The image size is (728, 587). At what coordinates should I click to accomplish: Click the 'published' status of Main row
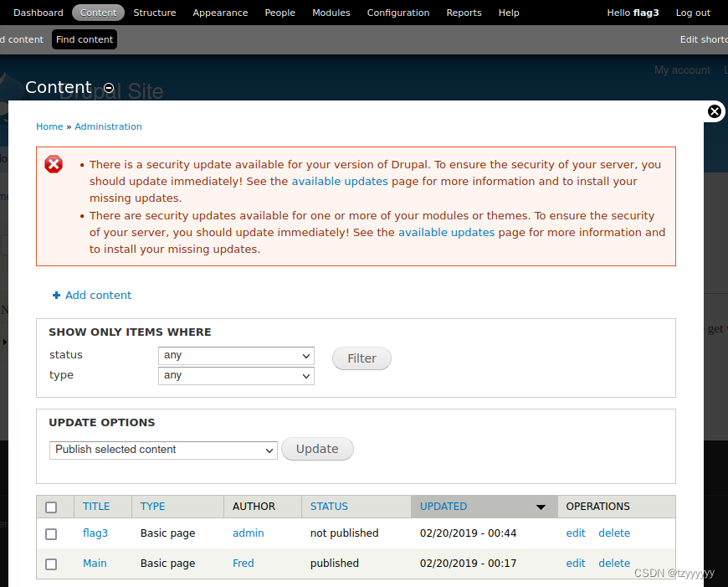point(334,564)
